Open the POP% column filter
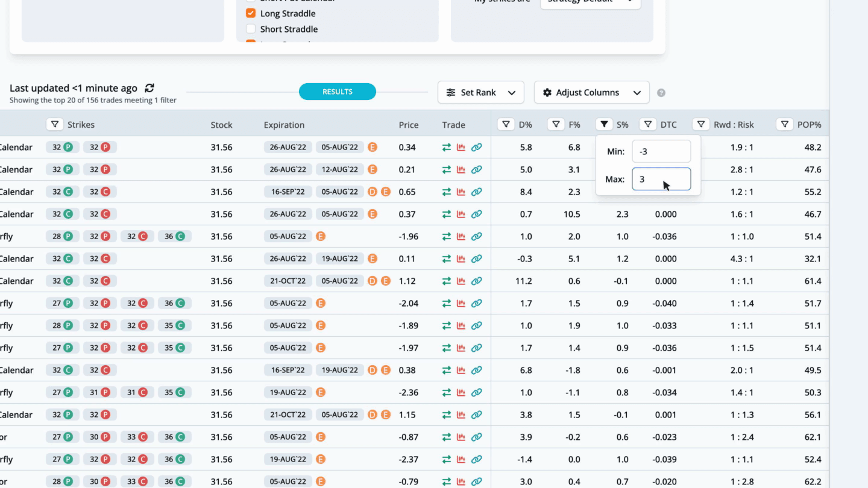Viewport: 868px width, 488px height. 785,124
